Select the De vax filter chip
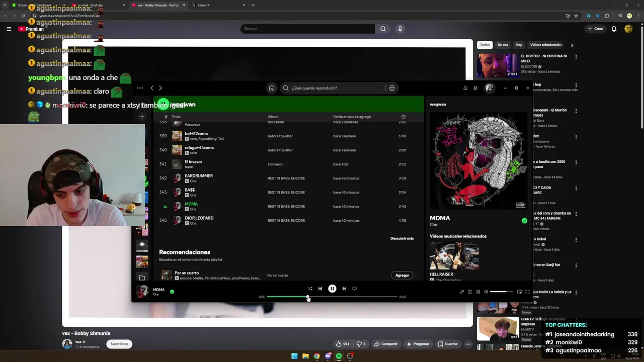 (x=503, y=45)
